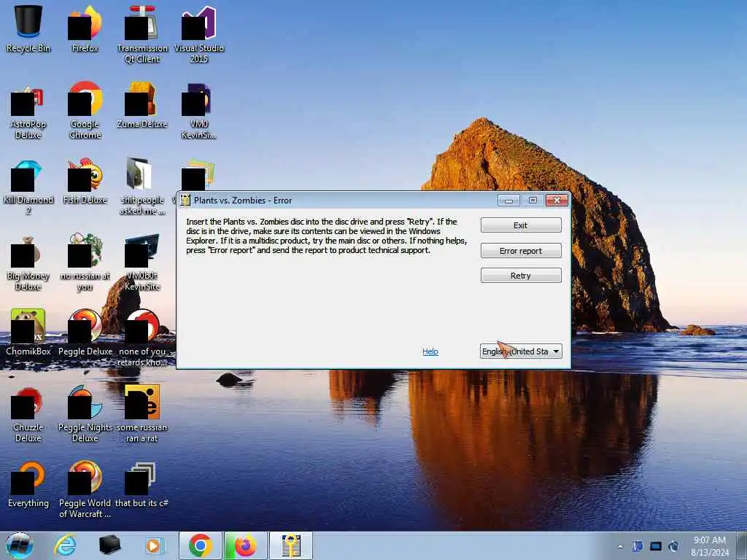This screenshot has width=747, height=560.
Task: Switch to Firefox on the taskbar
Action: 245,545
